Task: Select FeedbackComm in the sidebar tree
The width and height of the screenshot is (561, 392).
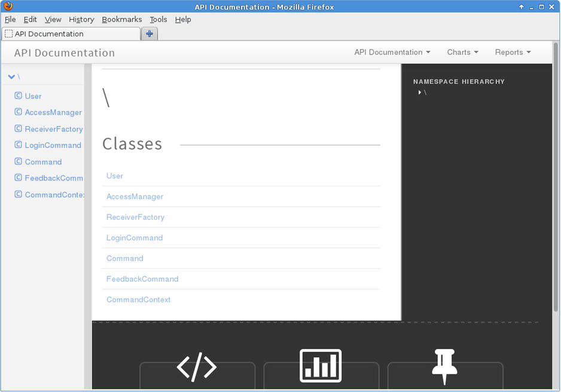Action: click(54, 178)
